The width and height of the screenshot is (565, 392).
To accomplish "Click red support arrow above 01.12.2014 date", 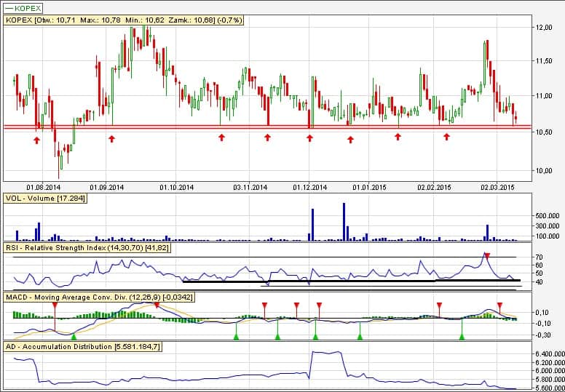I will pos(309,138).
